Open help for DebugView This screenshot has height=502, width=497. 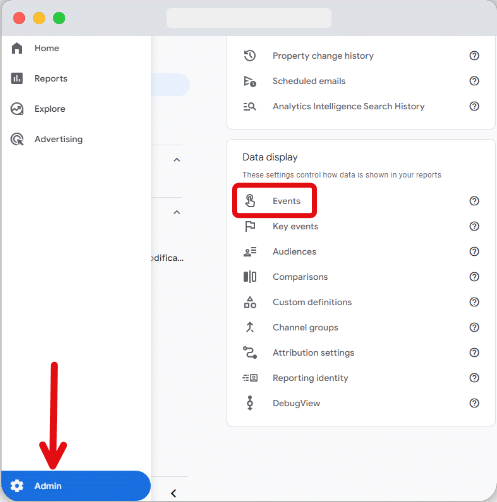click(x=474, y=403)
